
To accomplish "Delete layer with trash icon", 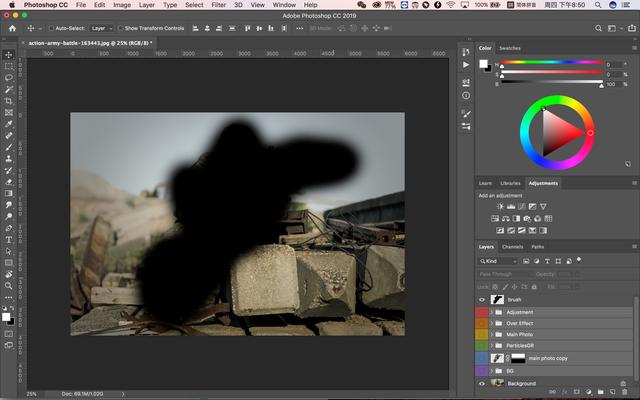I will pos(624,392).
